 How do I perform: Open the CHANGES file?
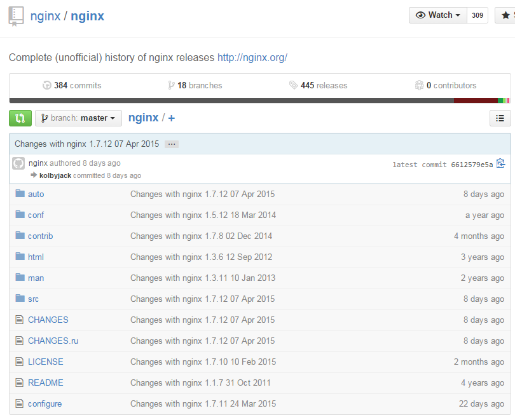pyautogui.click(x=48, y=320)
